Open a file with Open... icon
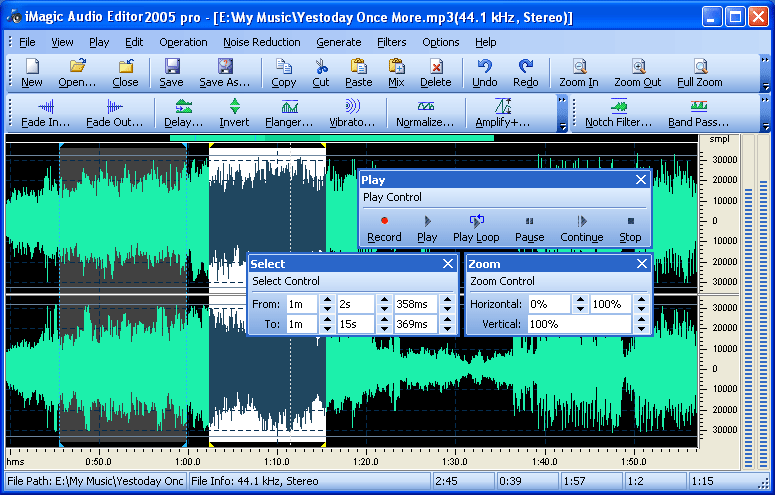The width and height of the screenshot is (775, 495). [77, 73]
